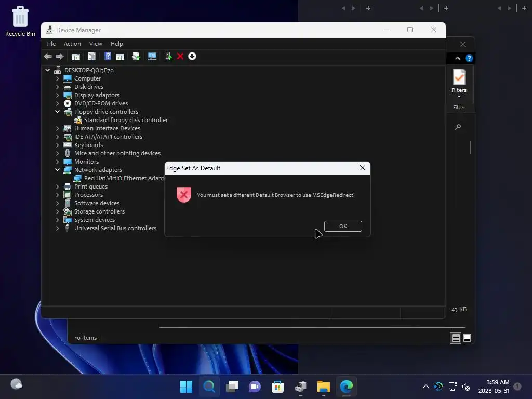Toggle the Show/Hide Console Tree toolbar icon
Screen dimensions: 532x399
[x=76, y=56]
